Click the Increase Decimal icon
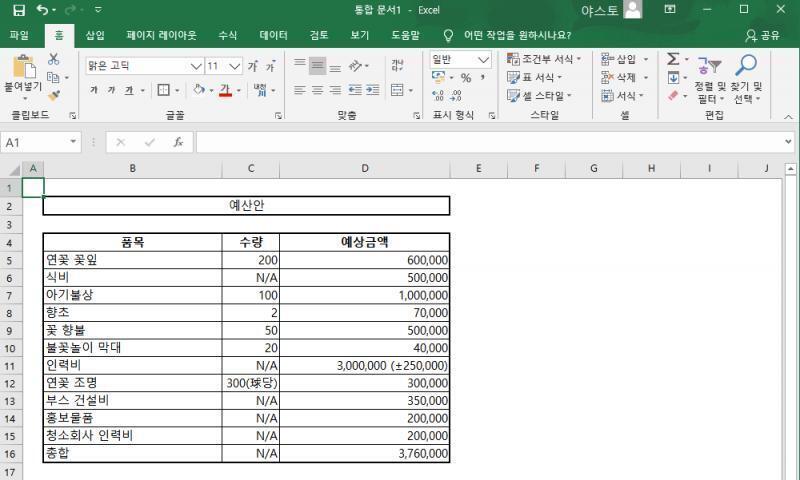Viewport: 800px width, 480px height. coord(438,95)
